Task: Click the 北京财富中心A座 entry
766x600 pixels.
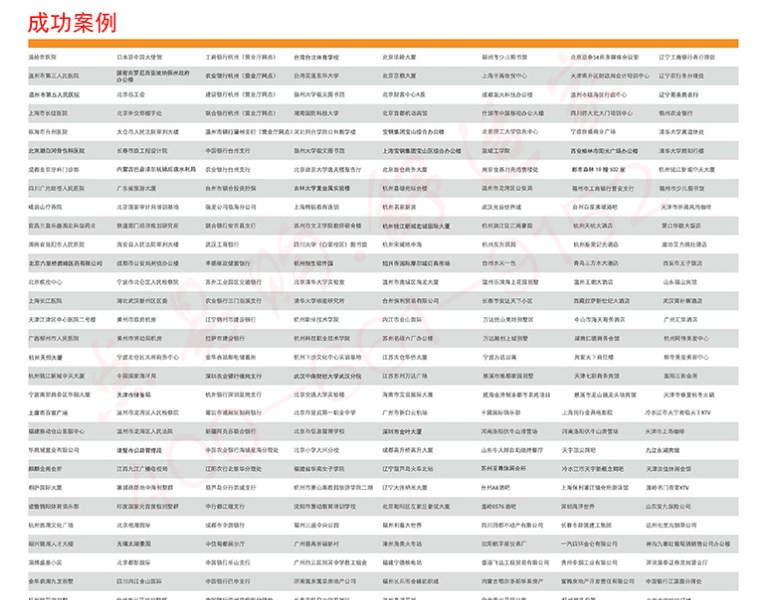Action: click(404, 94)
